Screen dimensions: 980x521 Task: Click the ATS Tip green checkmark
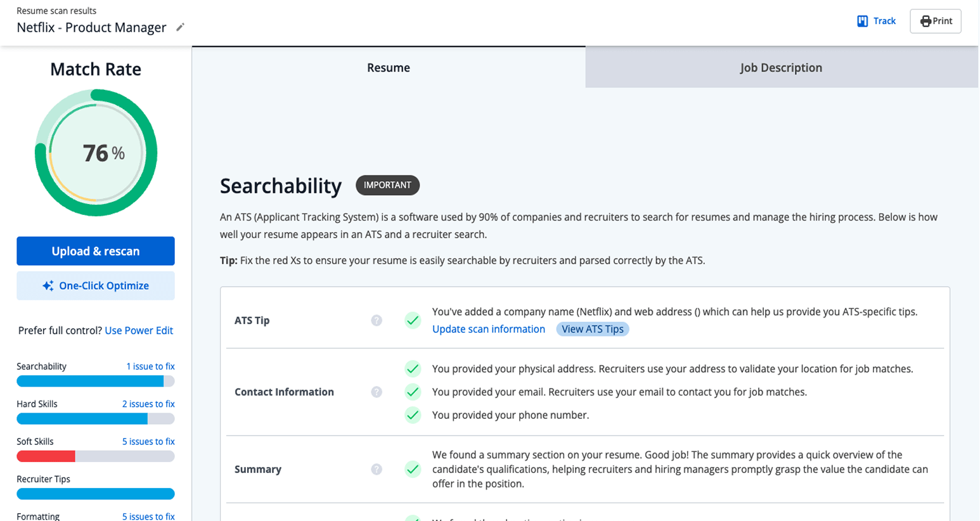(x=413, y=321)
